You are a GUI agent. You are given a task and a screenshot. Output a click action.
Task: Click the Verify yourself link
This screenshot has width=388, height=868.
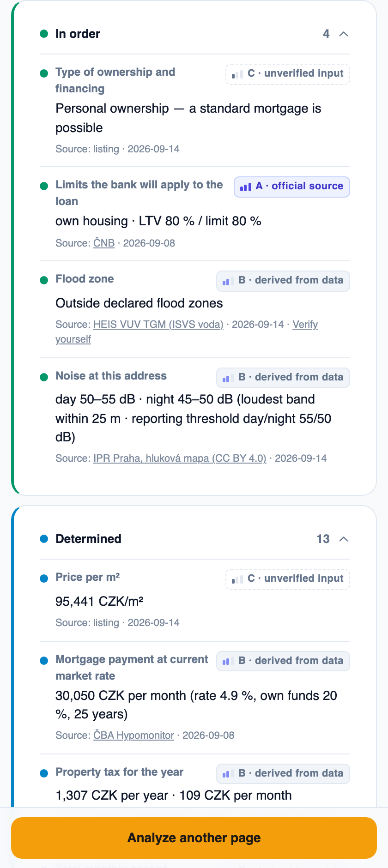187,332
